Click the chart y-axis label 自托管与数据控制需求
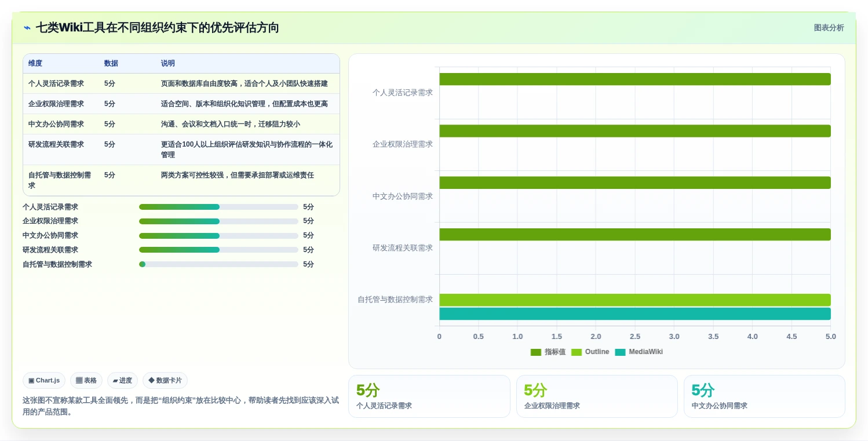The height and width of the screenshot is (441, 868). pos(395,300)
